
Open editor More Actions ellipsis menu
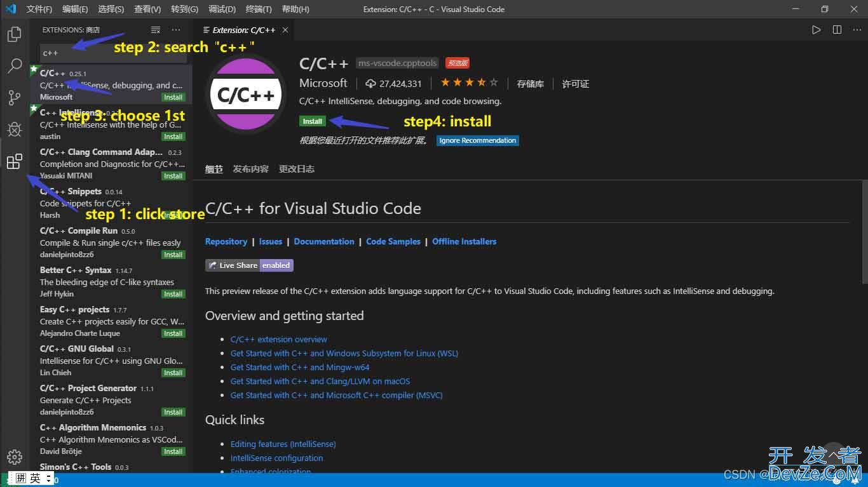point(857,30)
